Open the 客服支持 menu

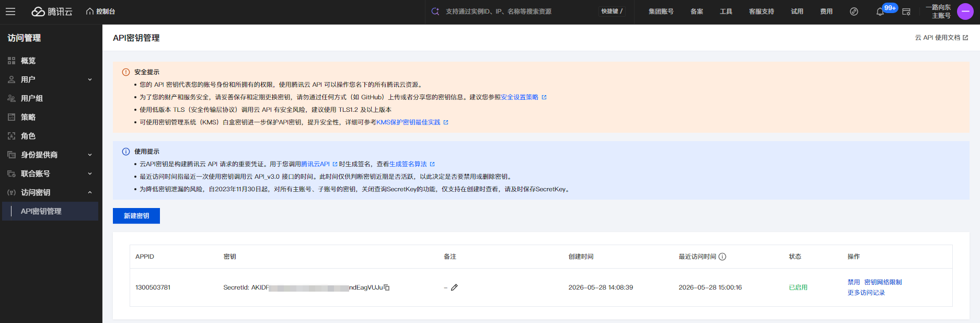tap(762, 11)
